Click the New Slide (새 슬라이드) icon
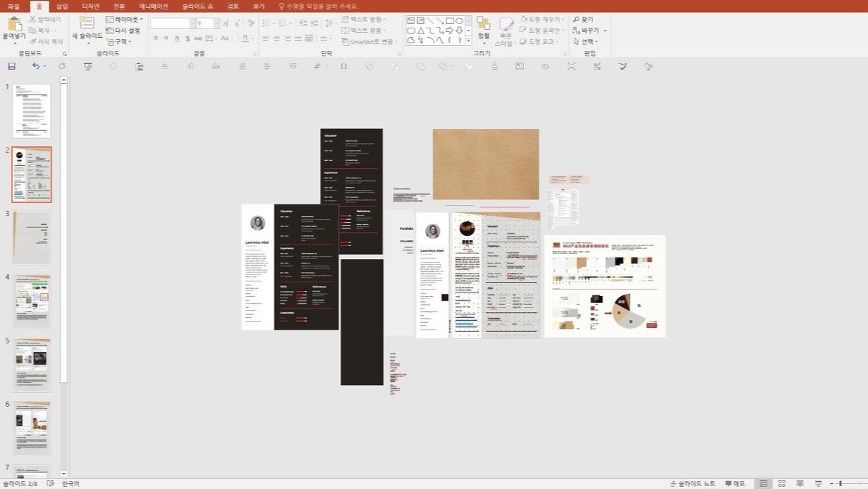The height and width of the screenshot is (489, 868). 87,23
